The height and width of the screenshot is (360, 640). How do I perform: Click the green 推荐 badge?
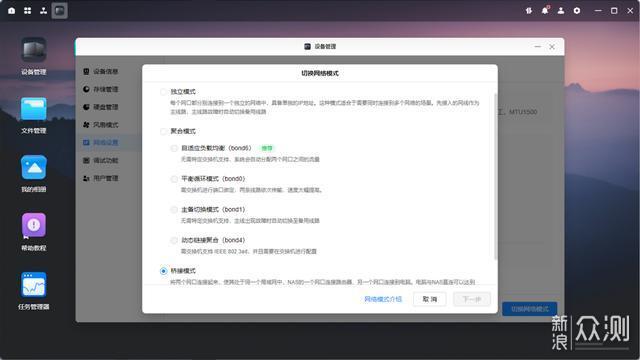267,148
